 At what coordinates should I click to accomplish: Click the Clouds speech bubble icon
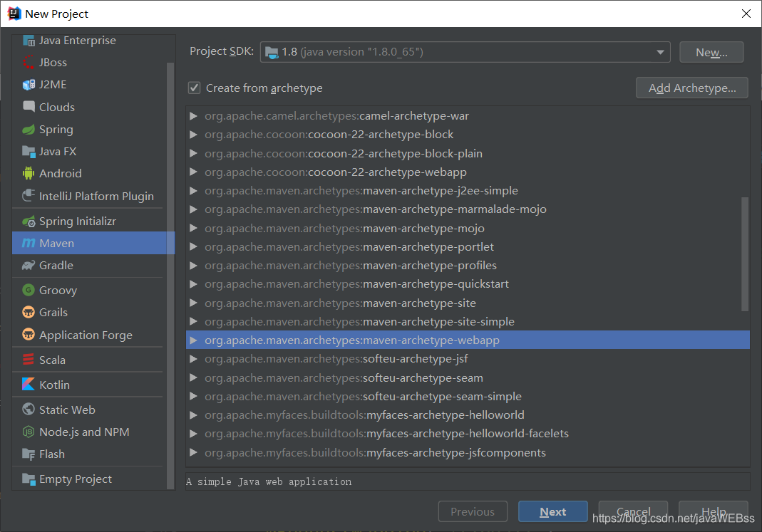pos(29,107)
